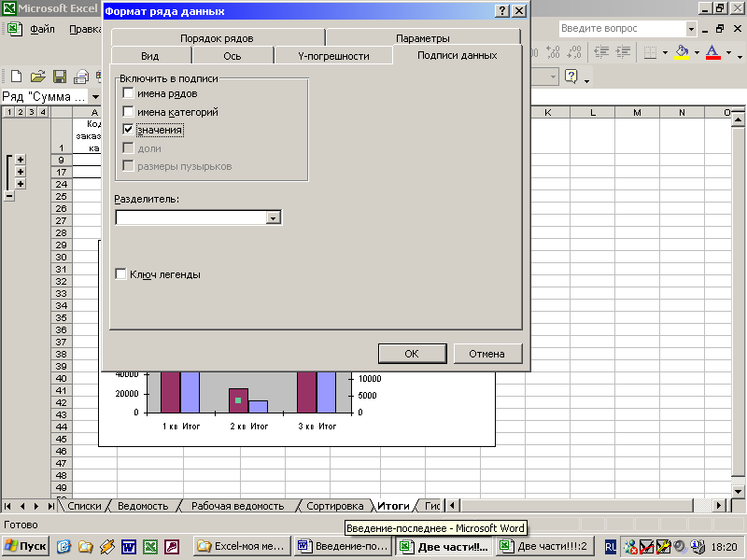
Task: Toggle the размеры пузырьков checkbox
Action: tap(128, 166)
